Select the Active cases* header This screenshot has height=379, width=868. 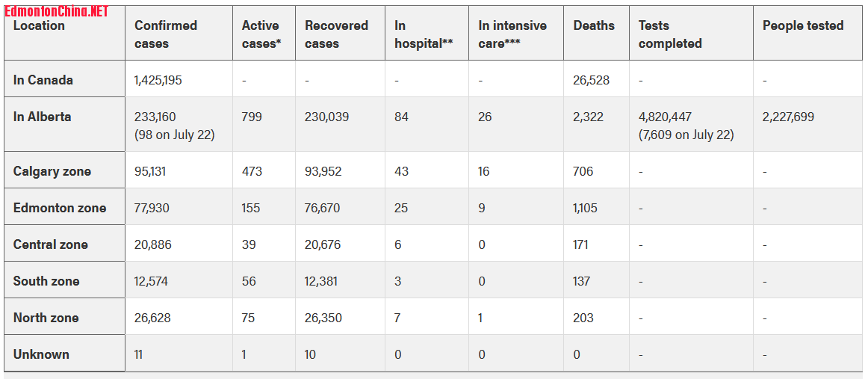click(x=261, y=34)
